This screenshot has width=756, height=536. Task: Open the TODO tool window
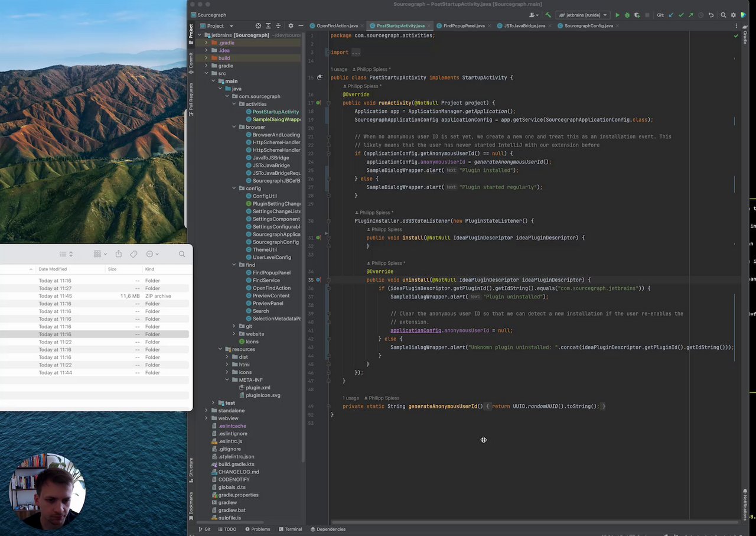click(226, 529)
